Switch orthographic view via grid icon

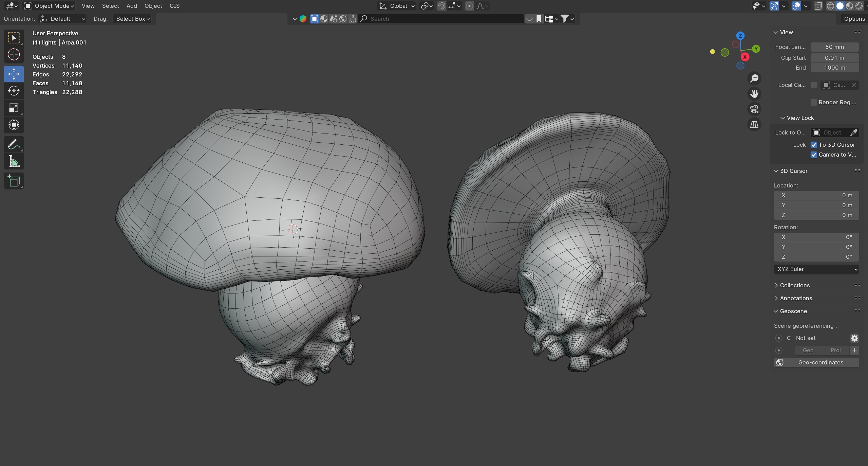click(x=754, y=125)
